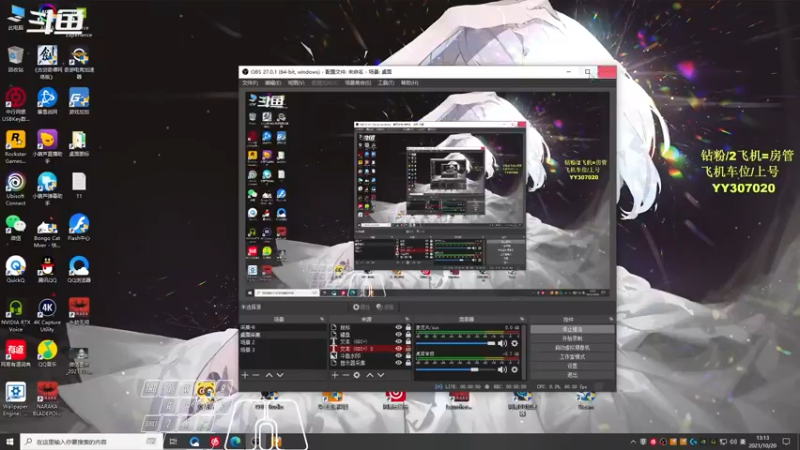Open the Ubisoft Connect desktop icon

(x=16, y=189)
